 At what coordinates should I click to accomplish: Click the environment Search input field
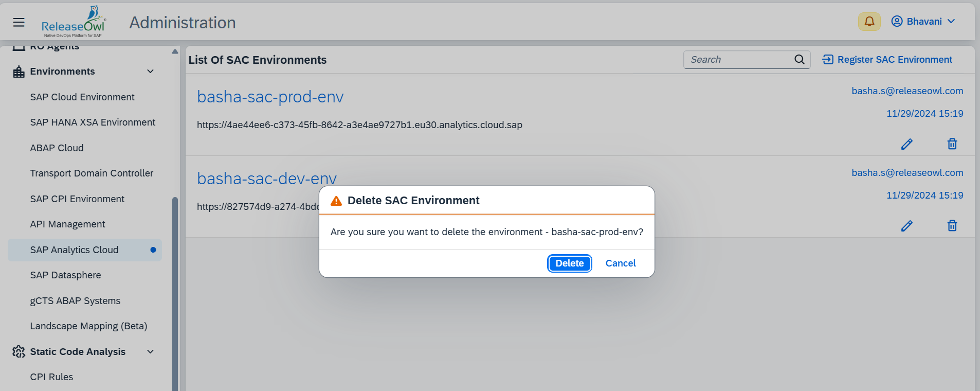pyautogui.click(x=738, y=60)
